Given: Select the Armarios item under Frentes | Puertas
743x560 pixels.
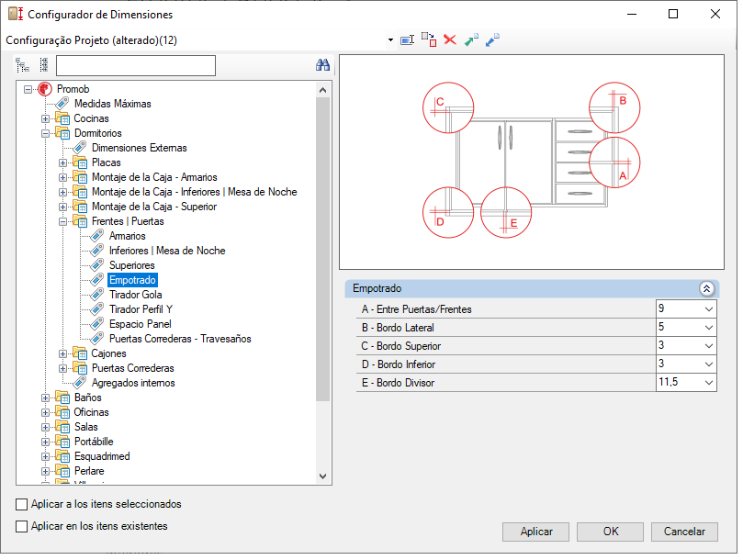Looking at the screenshot, I should 128,236.
